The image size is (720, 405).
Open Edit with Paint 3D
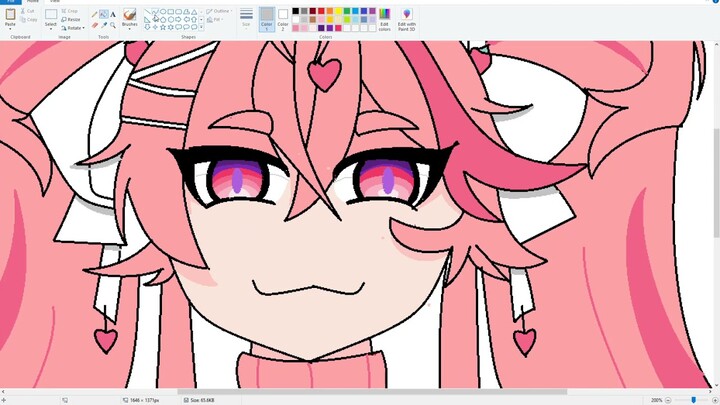click(x=407, y=19)
